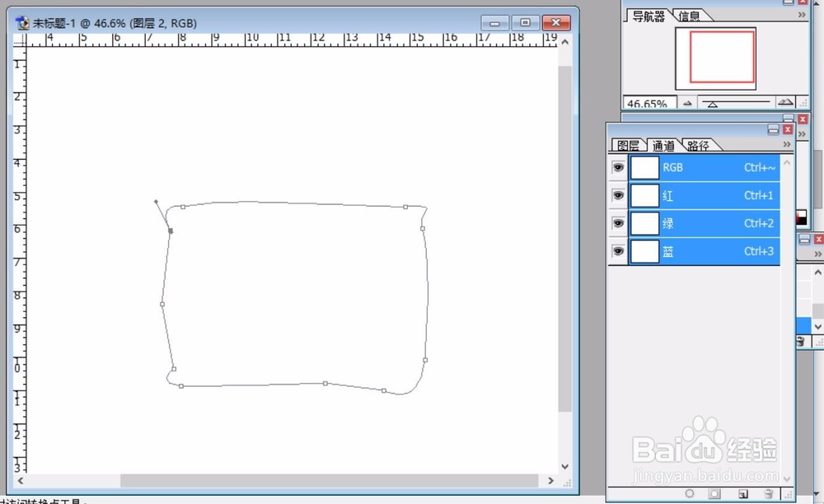Close the channels panel

[787, 129]
